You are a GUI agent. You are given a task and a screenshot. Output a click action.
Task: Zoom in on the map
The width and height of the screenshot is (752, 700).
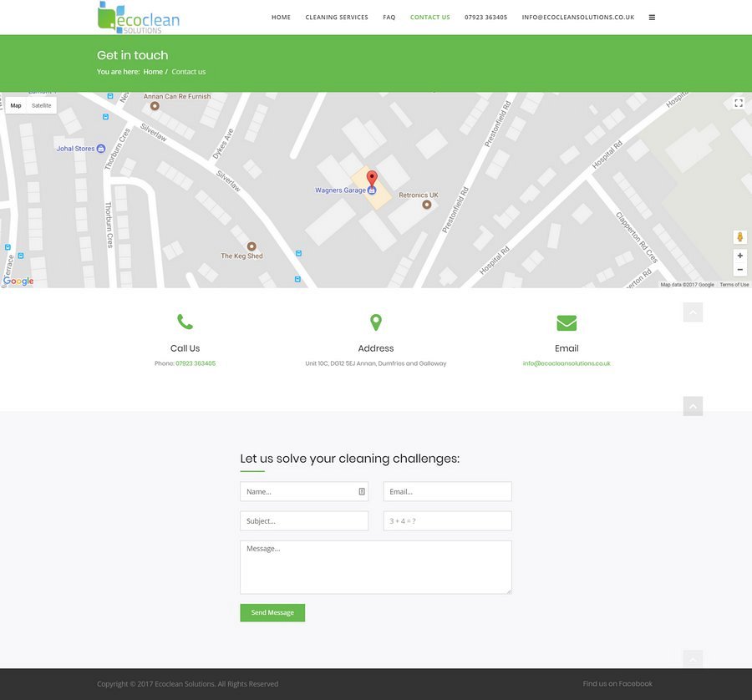(x=739, y=256)
